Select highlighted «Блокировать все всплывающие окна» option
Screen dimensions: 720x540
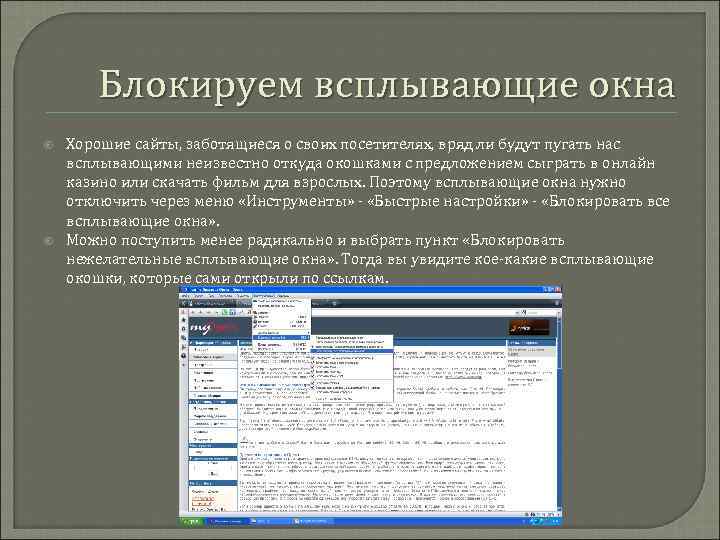coord(352,351)
